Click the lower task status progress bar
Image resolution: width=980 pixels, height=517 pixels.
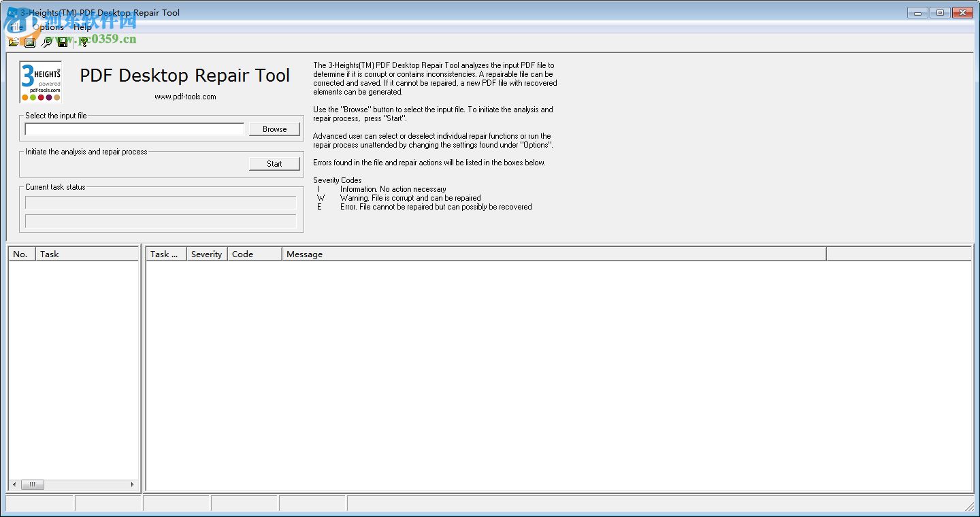click(161, 221)
